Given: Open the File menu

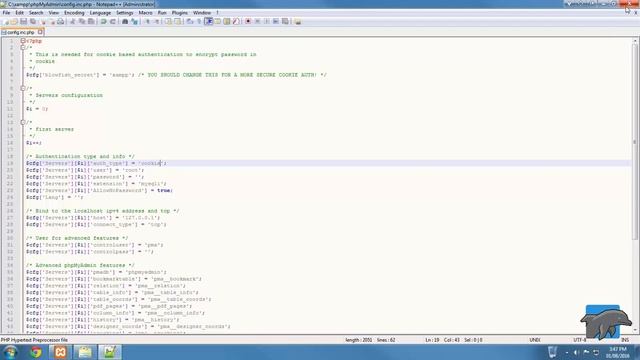Looking at the screenshot, I should (6, 13).
